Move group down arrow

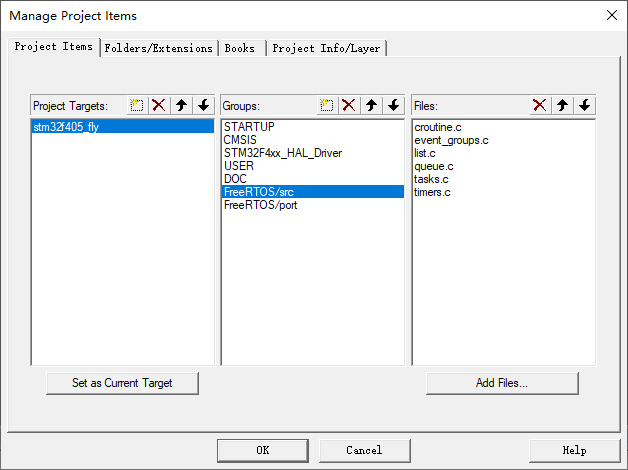tap(394, 105)
